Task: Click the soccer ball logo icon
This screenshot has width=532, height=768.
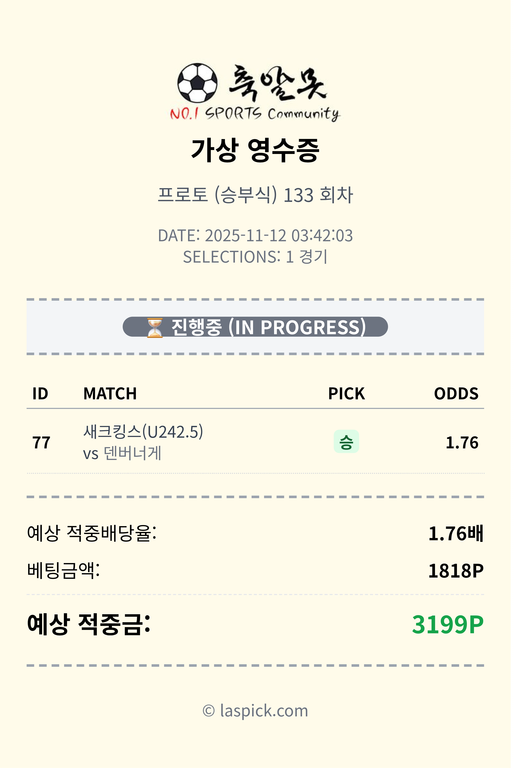Action: (197, 83)
